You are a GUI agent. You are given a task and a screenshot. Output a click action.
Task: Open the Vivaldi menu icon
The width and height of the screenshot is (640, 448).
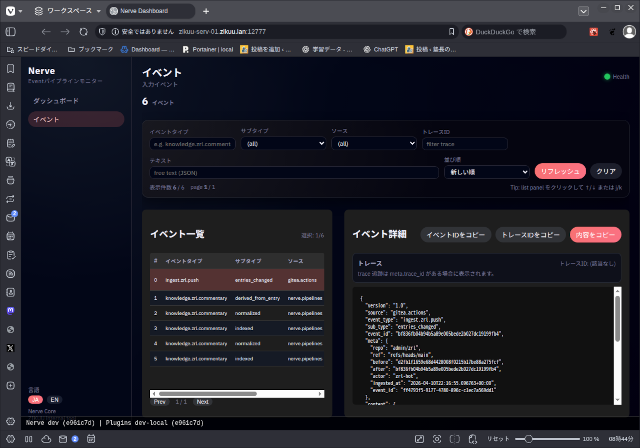pos(10,10)
